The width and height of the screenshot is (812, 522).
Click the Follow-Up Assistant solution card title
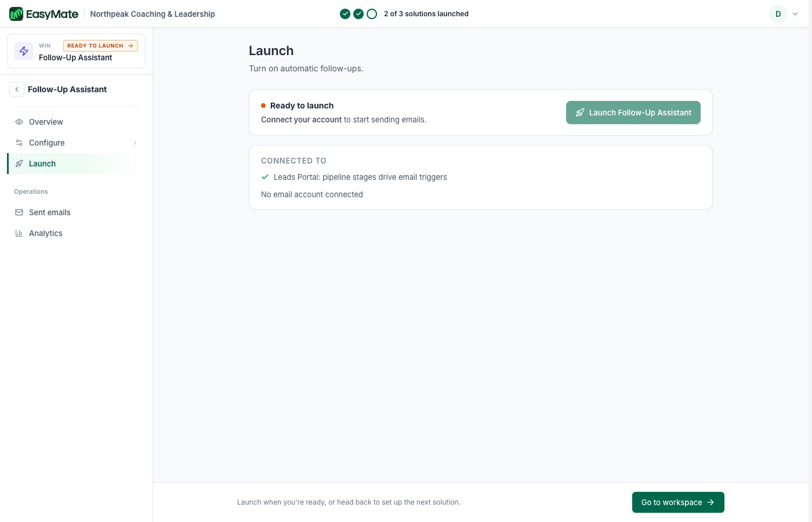[x=75, y=57]
